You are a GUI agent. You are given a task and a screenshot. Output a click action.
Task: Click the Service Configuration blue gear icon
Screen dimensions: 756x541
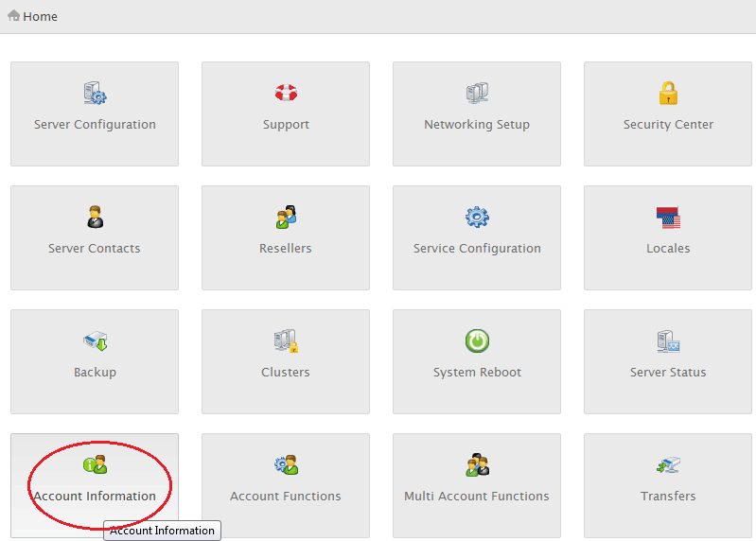pos(477,217)
